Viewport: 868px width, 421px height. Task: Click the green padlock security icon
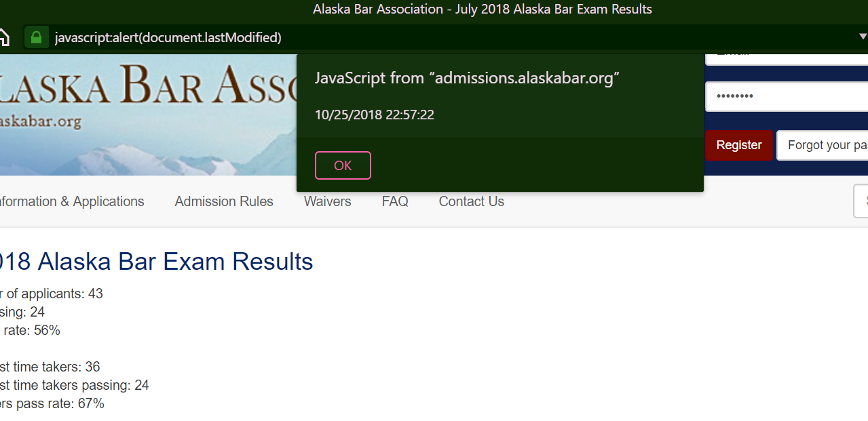(36, 37)
